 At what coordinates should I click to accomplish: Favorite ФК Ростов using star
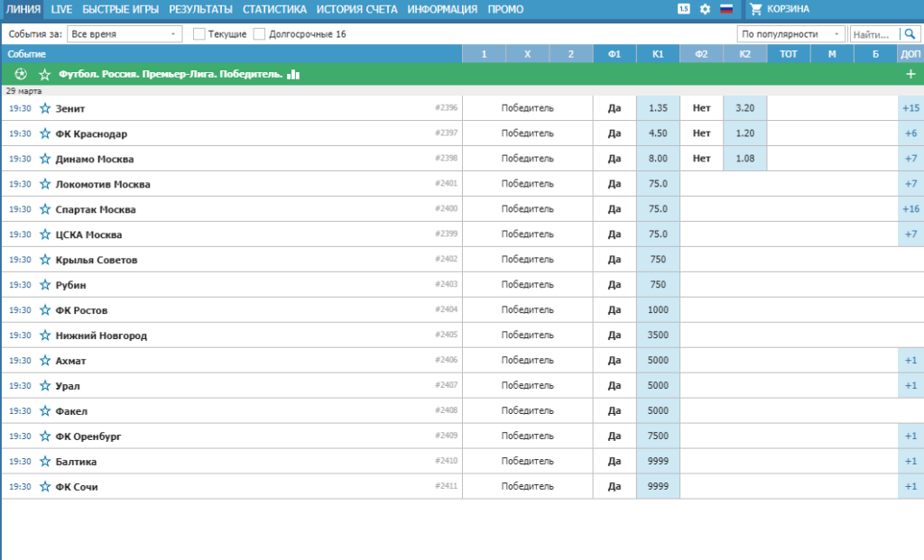(x=45, y=310)
